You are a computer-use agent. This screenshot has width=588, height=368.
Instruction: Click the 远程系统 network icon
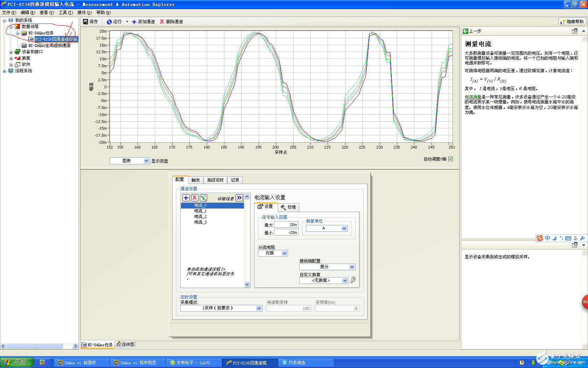11,71
